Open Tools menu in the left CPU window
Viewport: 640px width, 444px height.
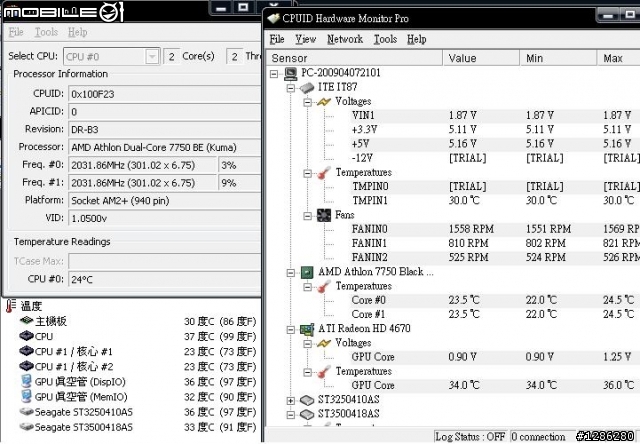46,32
